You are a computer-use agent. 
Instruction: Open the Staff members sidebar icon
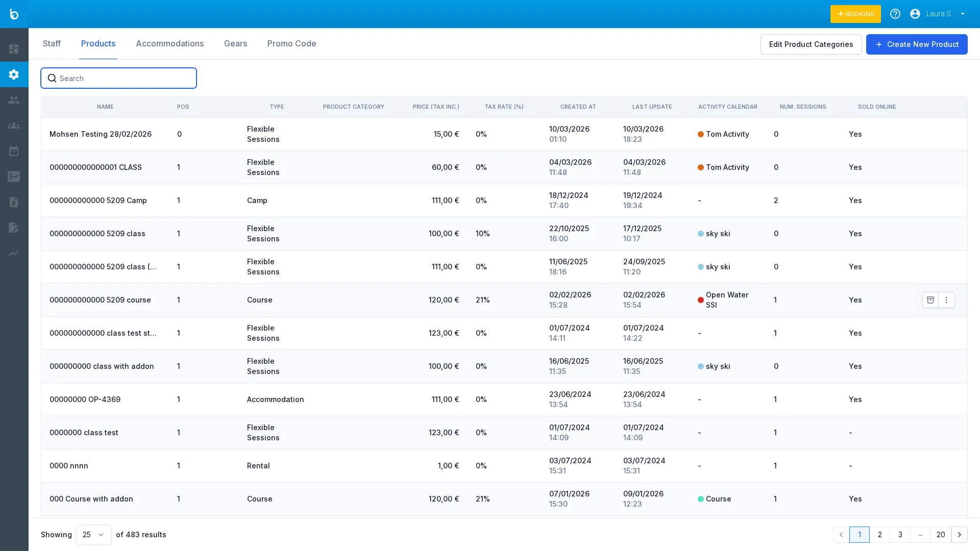pos(14,100)
